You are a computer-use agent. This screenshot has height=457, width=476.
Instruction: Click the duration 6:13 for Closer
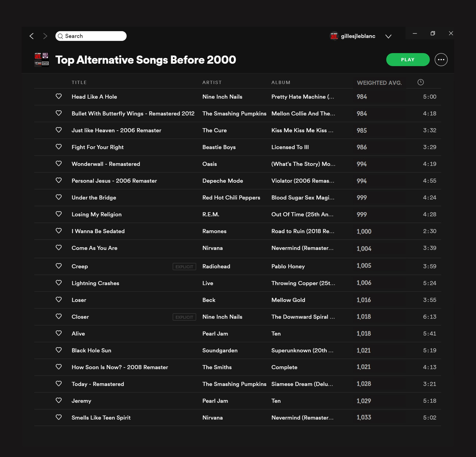[429, 317]
